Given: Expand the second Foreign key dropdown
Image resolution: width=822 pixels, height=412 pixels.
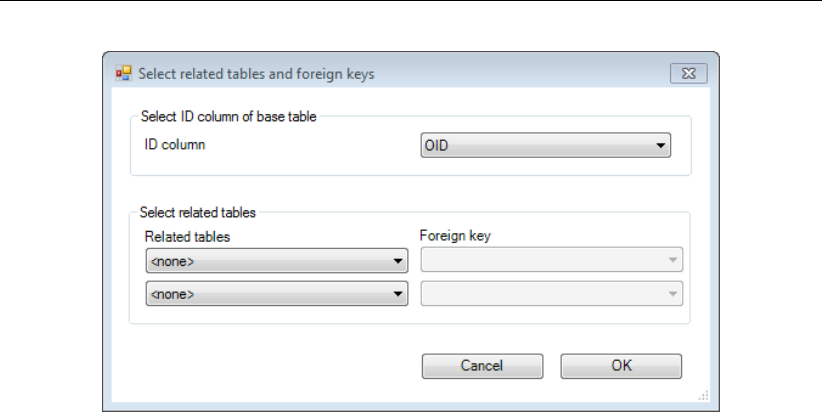Looking at the screenshot, I should 673,294.
